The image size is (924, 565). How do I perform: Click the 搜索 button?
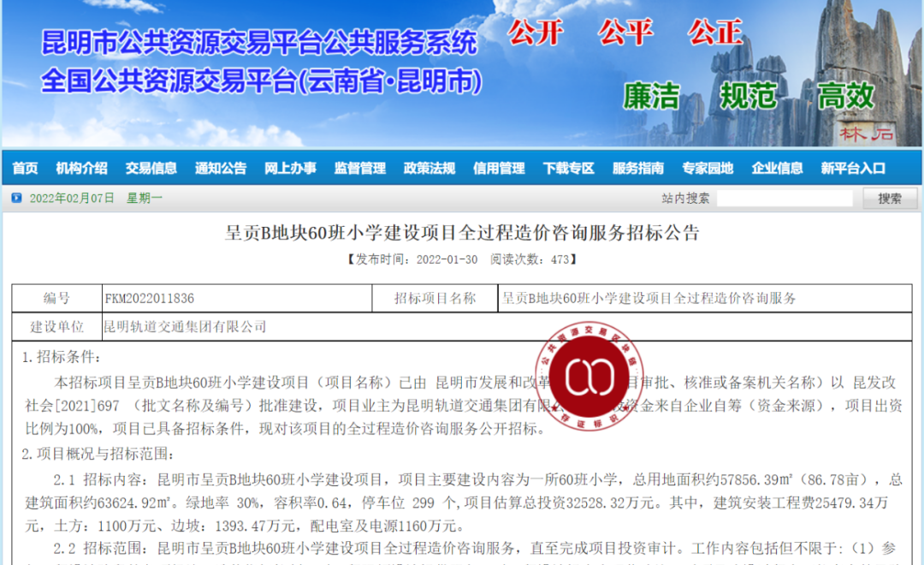tap(889, 198)
